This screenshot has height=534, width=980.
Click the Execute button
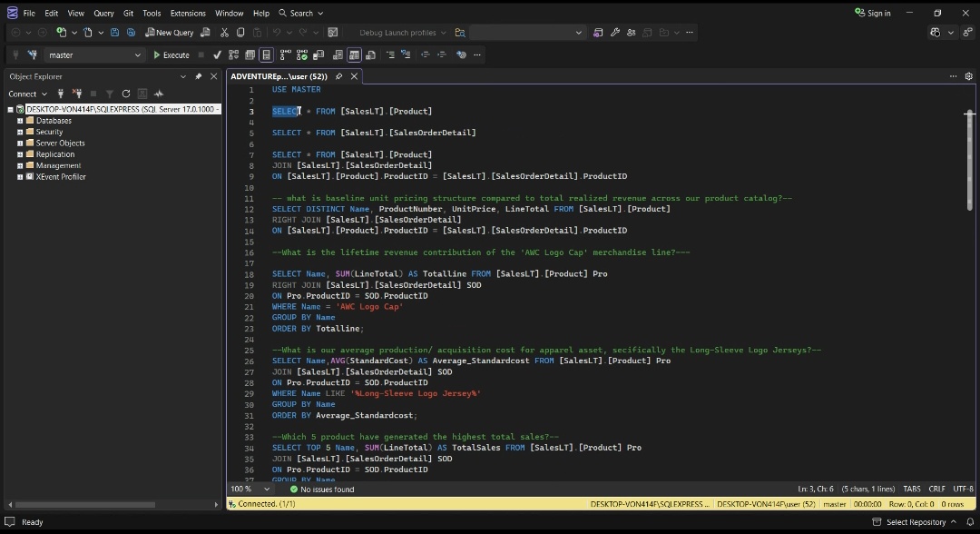pos(171,55)
